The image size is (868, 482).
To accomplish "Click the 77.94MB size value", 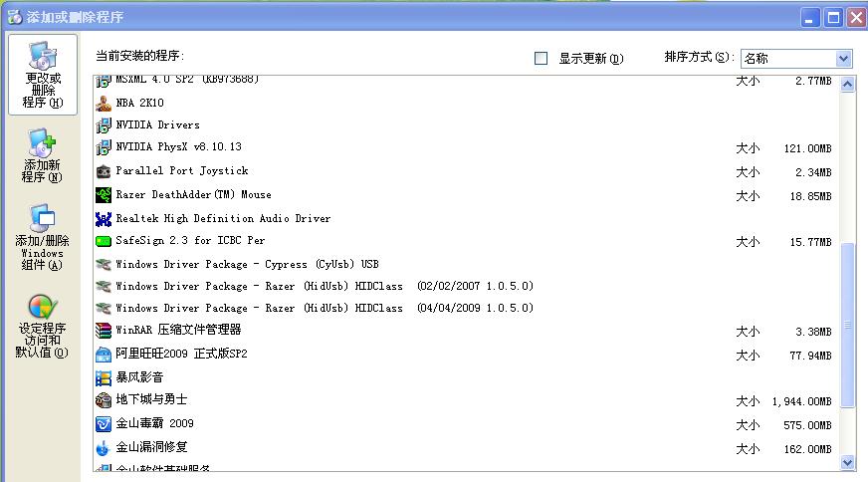I will point(810,356).
